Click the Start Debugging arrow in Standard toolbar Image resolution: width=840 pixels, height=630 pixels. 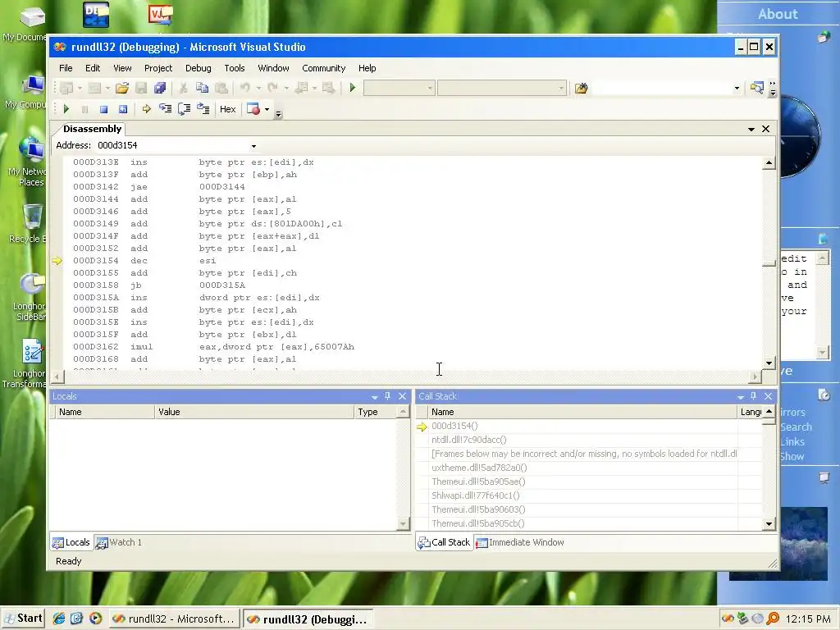352,87
